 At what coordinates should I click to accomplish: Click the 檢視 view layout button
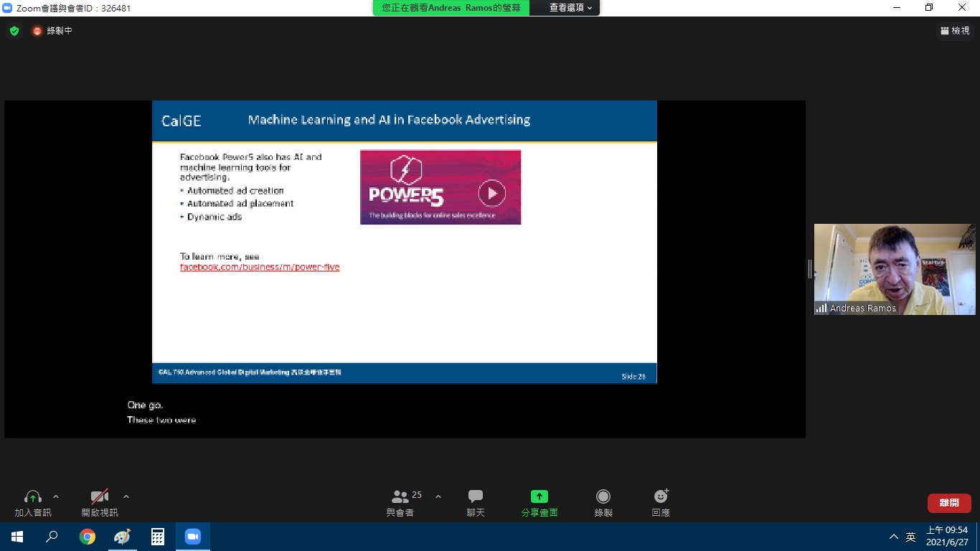[955, 31]
